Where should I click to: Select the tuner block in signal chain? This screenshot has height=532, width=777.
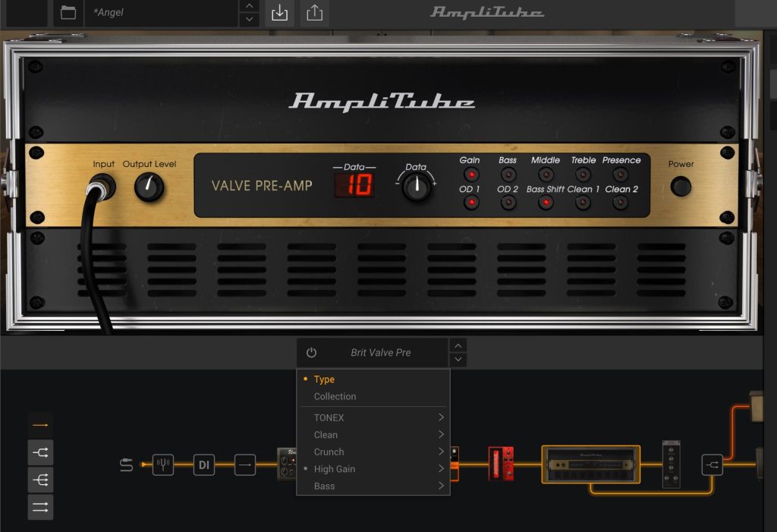tap(163, 464)
